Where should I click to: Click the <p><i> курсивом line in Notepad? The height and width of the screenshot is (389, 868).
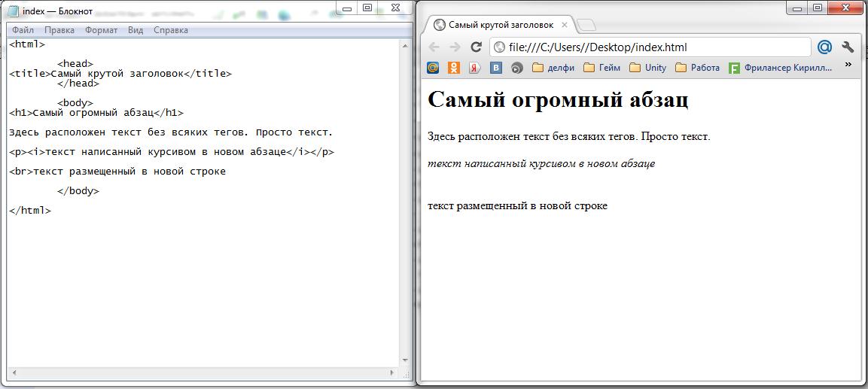point(172,152)
